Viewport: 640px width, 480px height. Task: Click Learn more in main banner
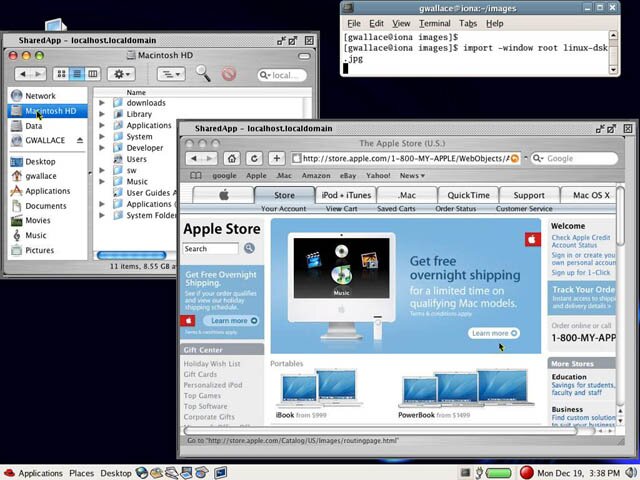(x=494, y=333)
